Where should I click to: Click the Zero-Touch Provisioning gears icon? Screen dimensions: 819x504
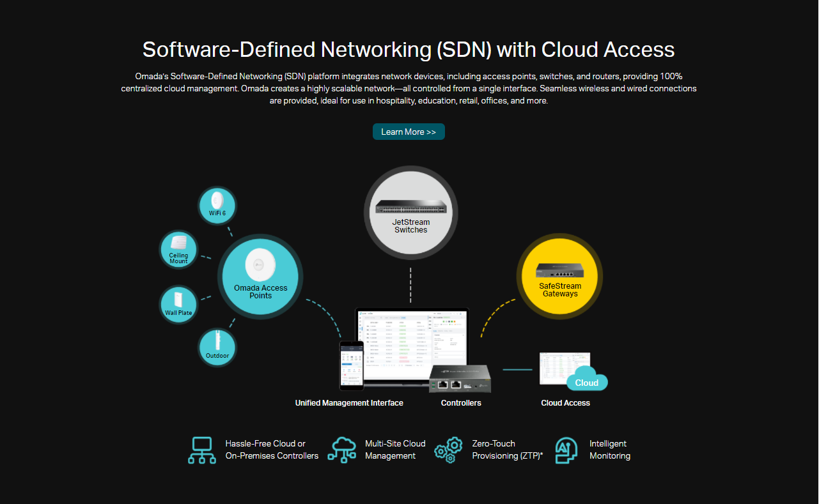coord(449,450)
